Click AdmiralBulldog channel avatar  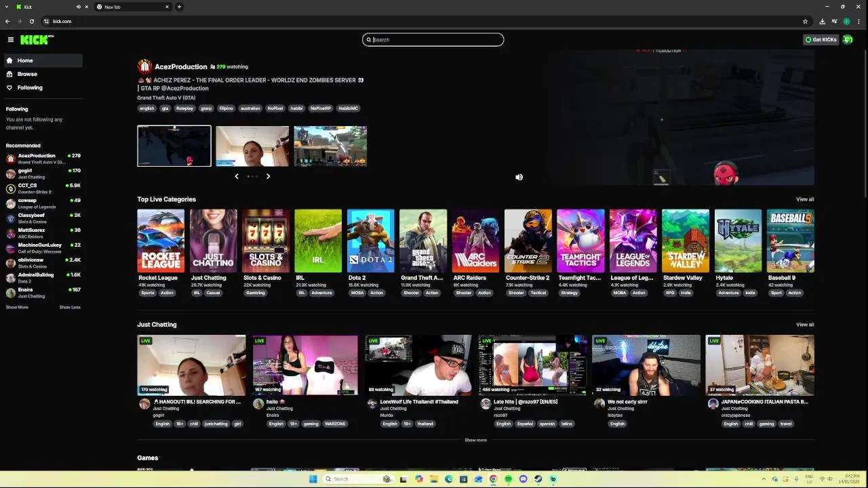(x=11, y=278)
